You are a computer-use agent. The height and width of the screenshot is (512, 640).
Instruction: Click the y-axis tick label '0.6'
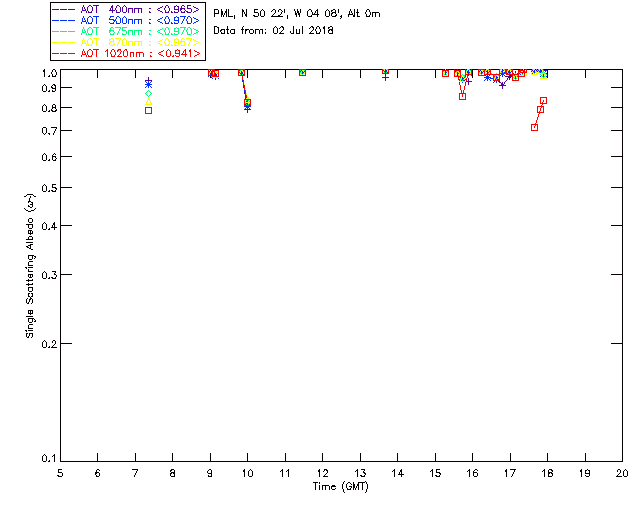click(49, 157)
